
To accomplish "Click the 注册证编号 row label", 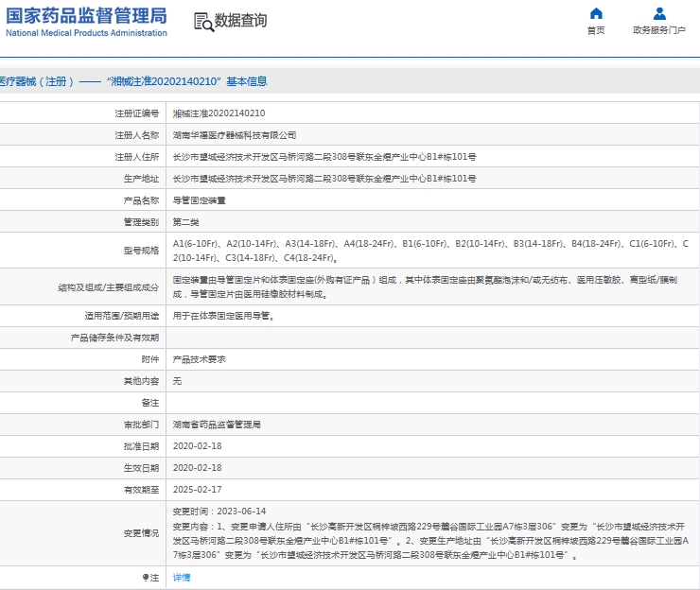I will coord(136,113).
